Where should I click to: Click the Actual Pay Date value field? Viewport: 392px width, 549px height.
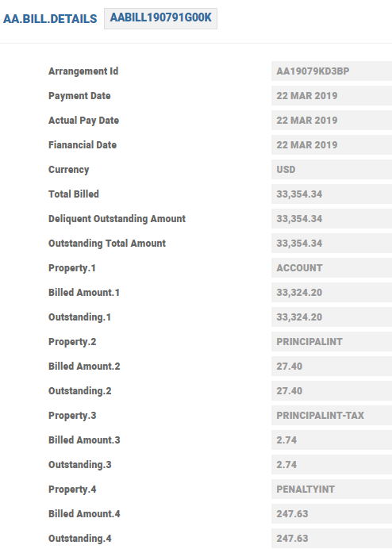(x=332, y=120)
